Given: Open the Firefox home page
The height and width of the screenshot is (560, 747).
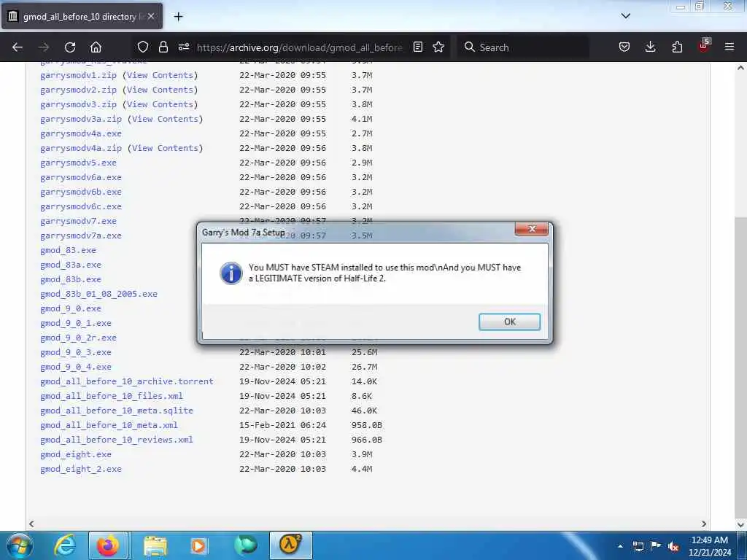Looking at the screenshot, I should tap(96, 47).
